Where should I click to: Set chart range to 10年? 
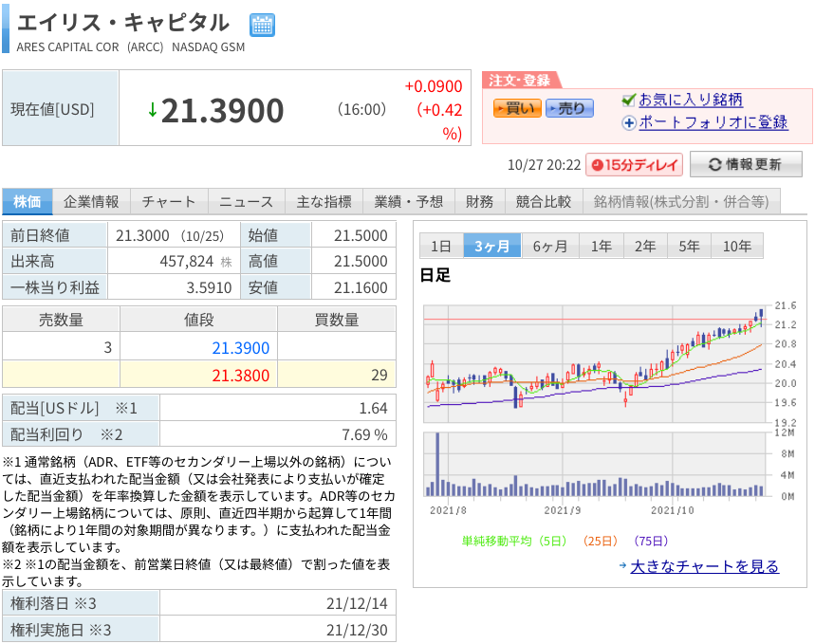click(x=737, y=246)
